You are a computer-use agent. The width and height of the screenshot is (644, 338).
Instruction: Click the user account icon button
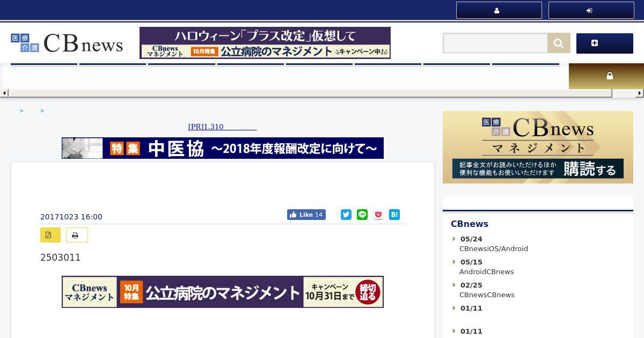499,10
